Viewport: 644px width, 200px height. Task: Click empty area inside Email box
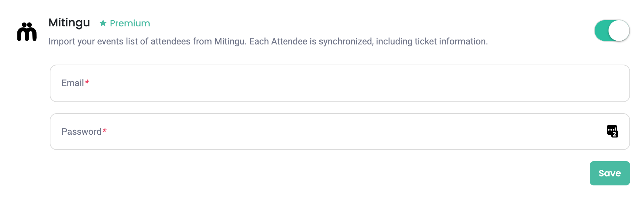348,83
